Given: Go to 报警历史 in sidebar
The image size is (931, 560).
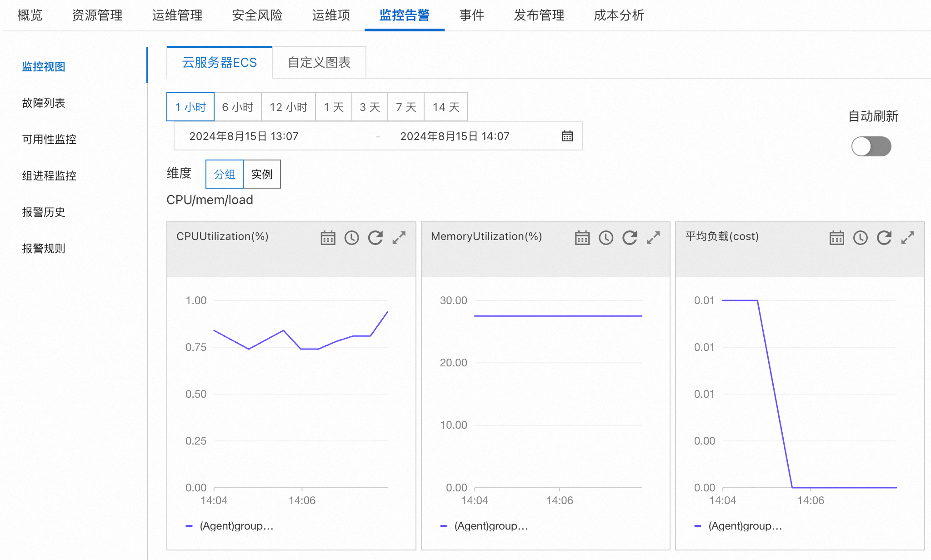Looking at the screenshot, I should click(x=44, y=212).
